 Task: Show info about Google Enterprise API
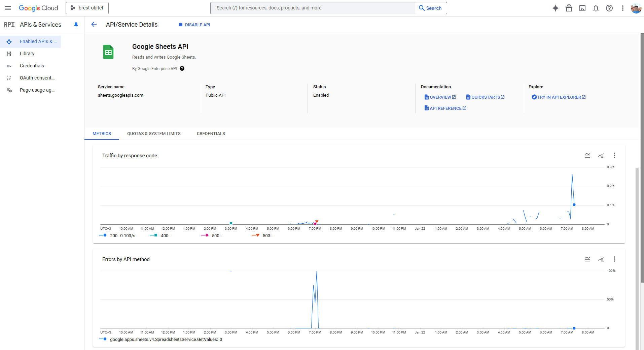182,68
